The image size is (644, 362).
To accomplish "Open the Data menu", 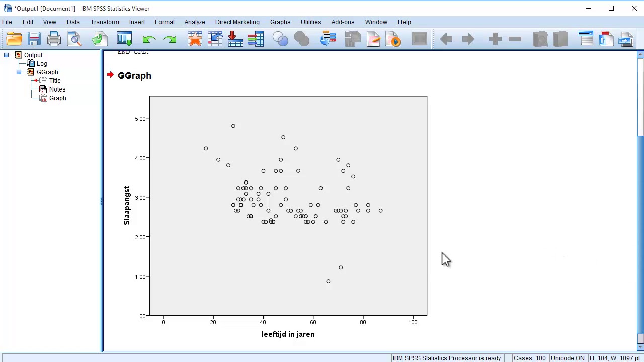I will point(73,22).
